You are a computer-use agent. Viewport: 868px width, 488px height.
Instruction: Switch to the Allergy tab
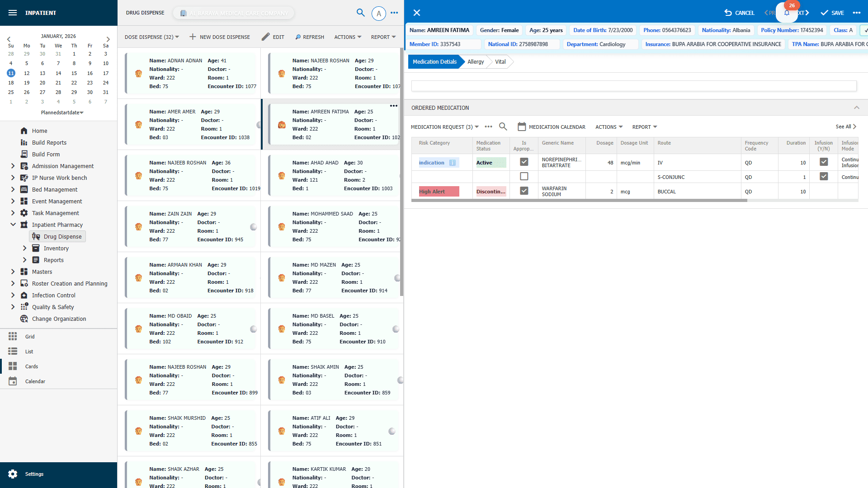click(x=475, y=61)
